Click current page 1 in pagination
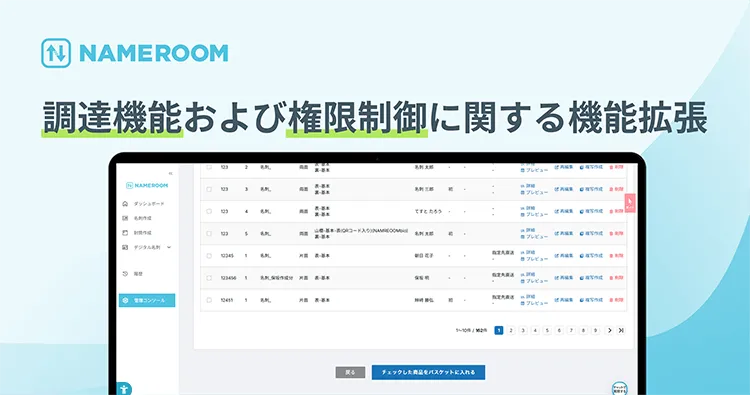The width and height of the screenshot is (750, 395). click(x=499, y=330)
